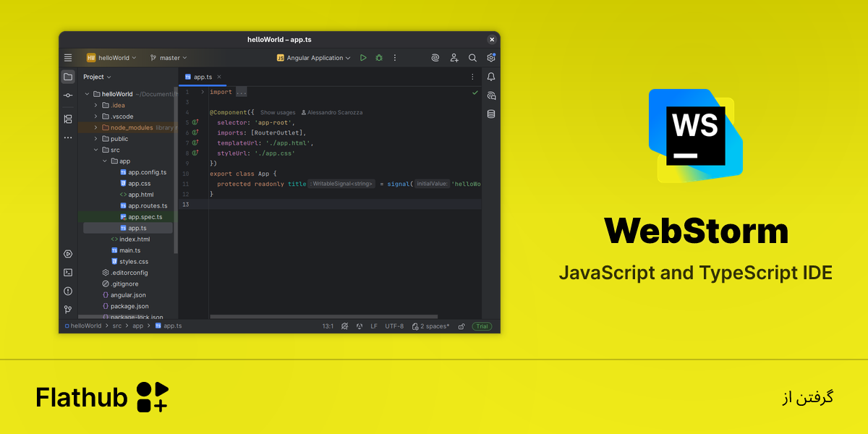The image size is (868, 434).
Task: Open package.json in project tree
Action: 127,306
